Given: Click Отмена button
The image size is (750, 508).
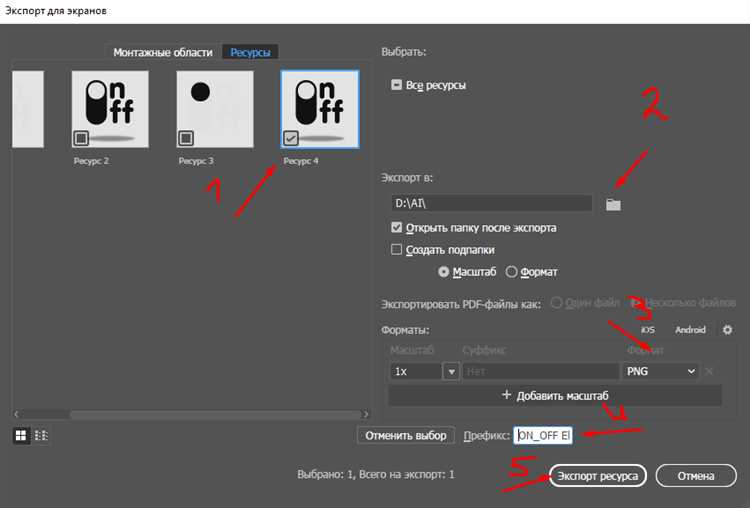Looking at the screenshot, I should click(696, 476).
